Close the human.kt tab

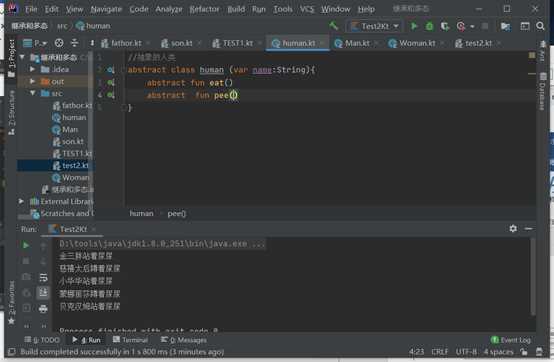322,43
